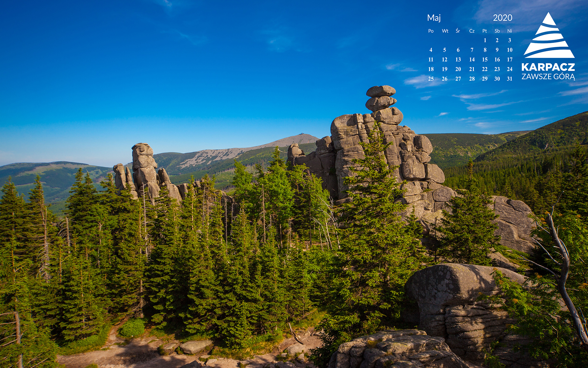Select date 10 in the calendar
The image size is (588, 368).
pyautogui.click(x=510, y=50)
